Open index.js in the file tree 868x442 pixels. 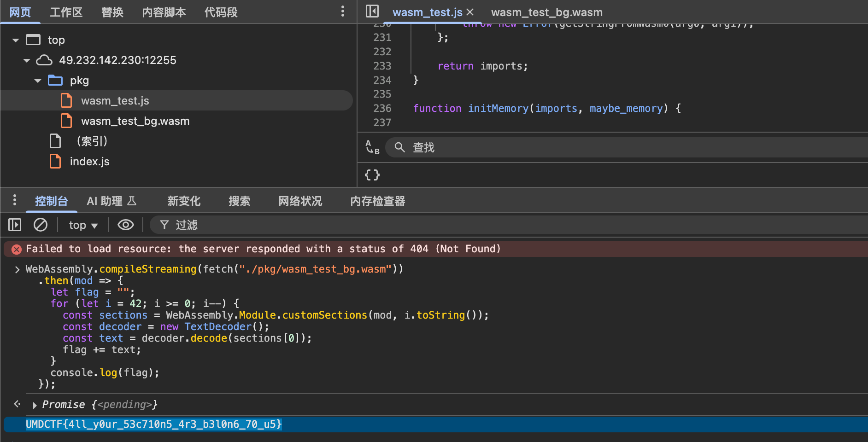(x=89, y=162)
